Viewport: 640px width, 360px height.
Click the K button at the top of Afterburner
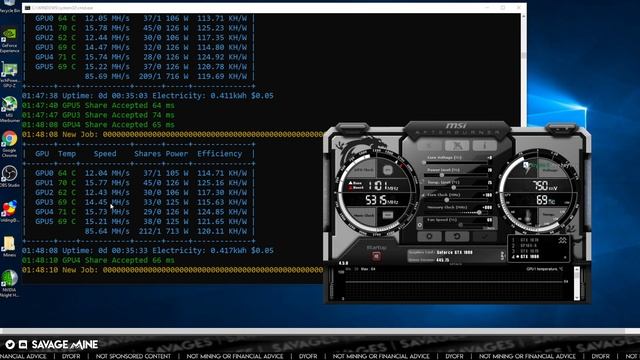click(x=429, y=145)
